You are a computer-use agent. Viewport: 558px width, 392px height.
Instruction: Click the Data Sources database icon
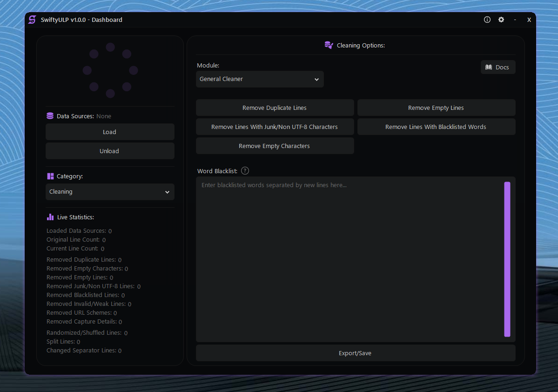pyautogui.click(x=50, y=115)
